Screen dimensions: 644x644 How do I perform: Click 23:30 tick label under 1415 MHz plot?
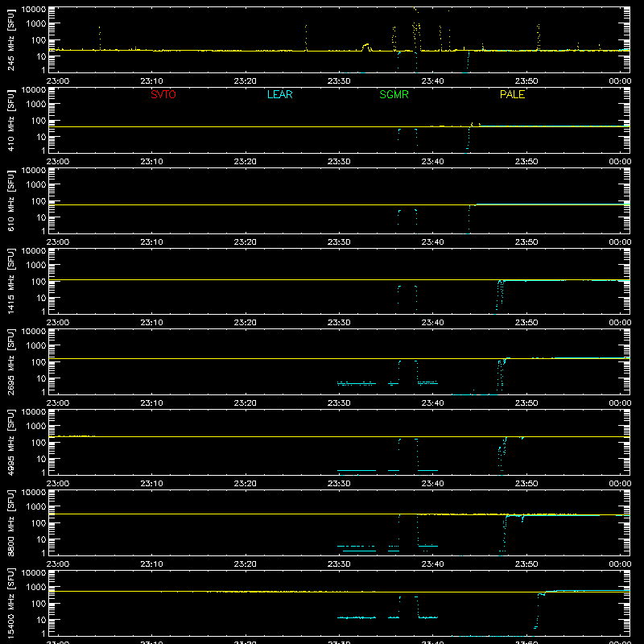coord(339,323)
